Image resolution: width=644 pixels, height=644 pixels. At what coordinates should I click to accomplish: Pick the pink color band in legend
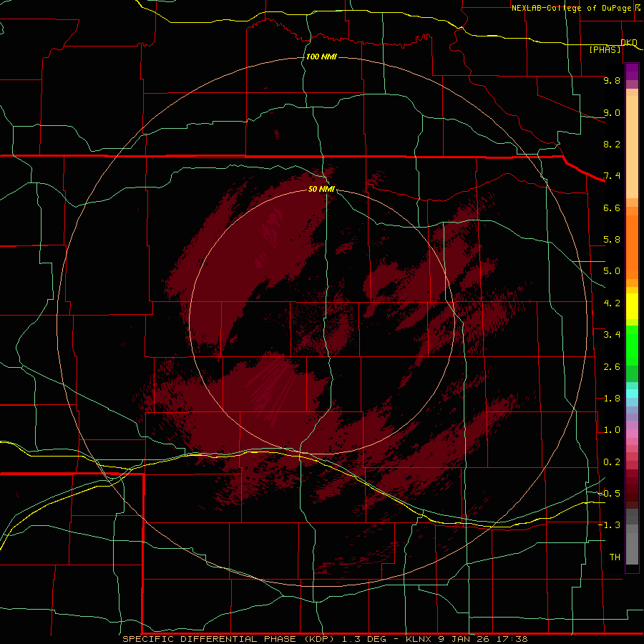coord(632,434)
